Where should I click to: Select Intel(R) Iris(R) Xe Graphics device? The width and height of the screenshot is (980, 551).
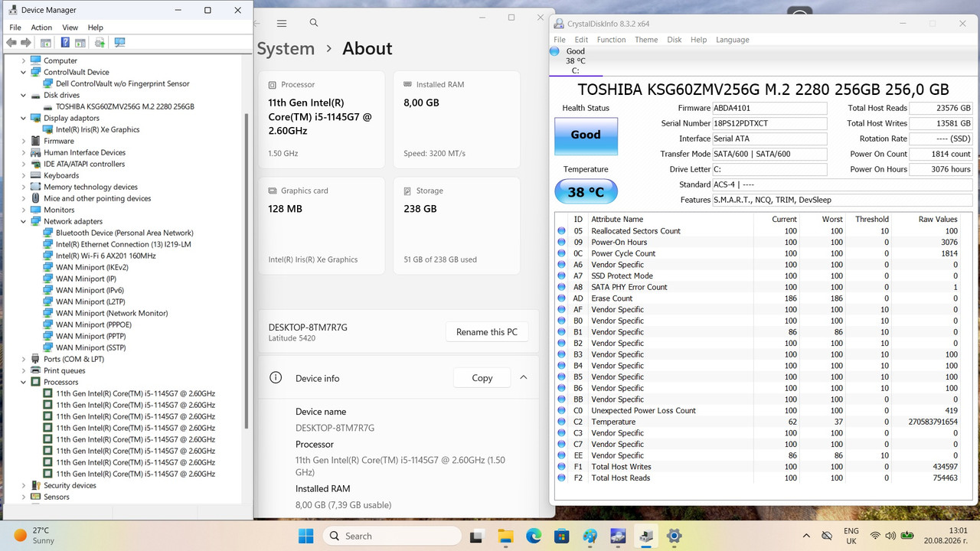point(97,129)
